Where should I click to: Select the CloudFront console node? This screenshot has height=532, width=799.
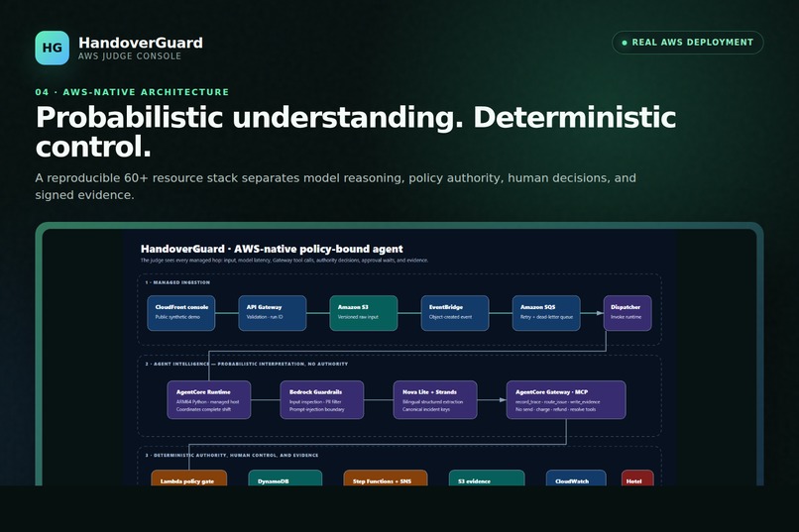180,313
